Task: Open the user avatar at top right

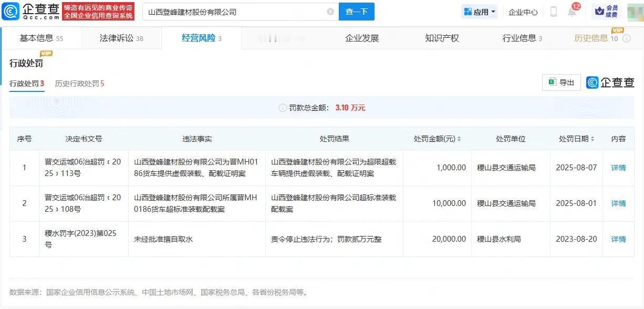Action: 635,12
